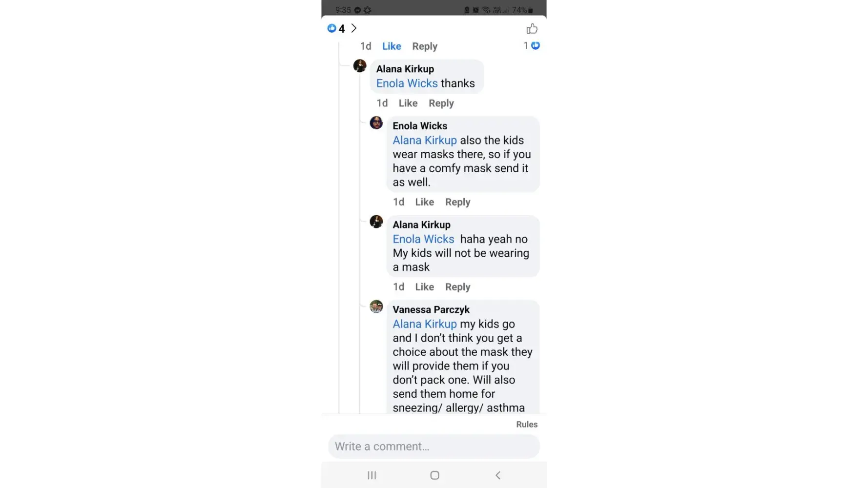Open Alana Kirkup mention in Vanessa's comment

(x=425, y=324)
